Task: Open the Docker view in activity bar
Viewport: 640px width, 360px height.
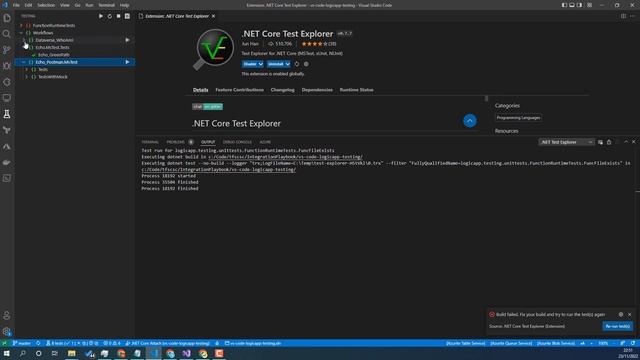Action: point(7,162)
